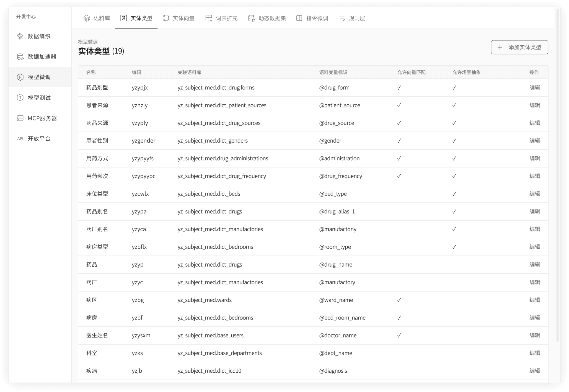Screen dimensions: 569x392
Task: Click the plus icon in 添加实体类型 button
Action: [500, 47]
